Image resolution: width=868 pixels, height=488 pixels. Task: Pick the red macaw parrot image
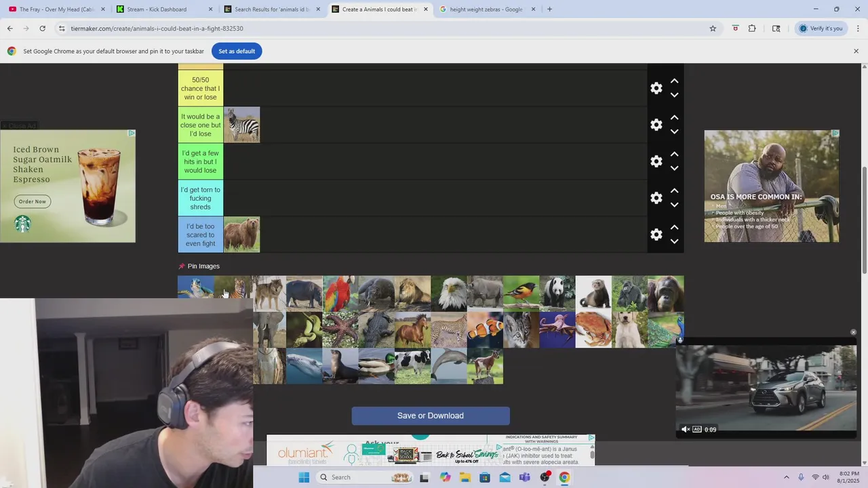(340, 293)
